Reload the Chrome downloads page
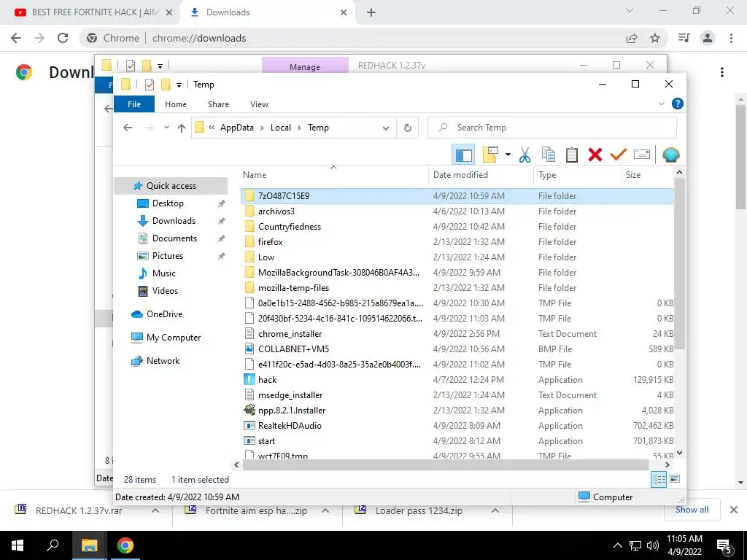This screenshot has height=560, width=747. [63, 38]
